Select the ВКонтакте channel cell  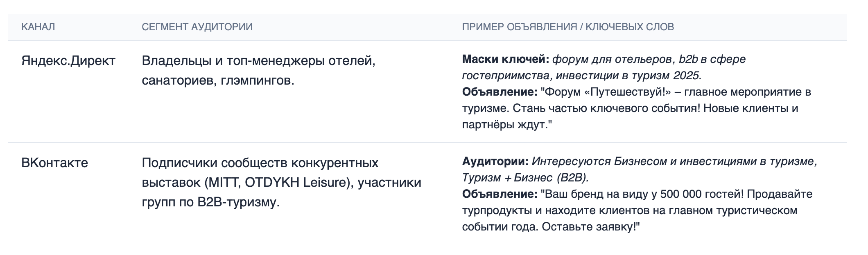point(54,163)
